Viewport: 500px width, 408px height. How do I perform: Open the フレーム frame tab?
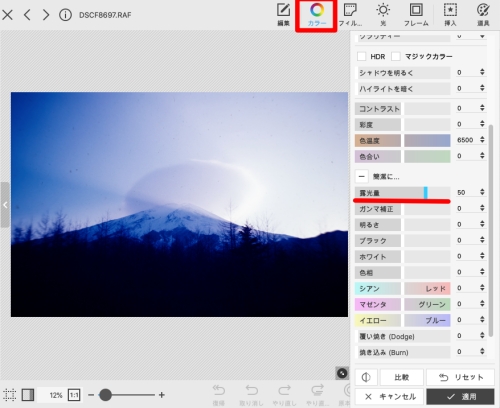[x=416, y=15]
